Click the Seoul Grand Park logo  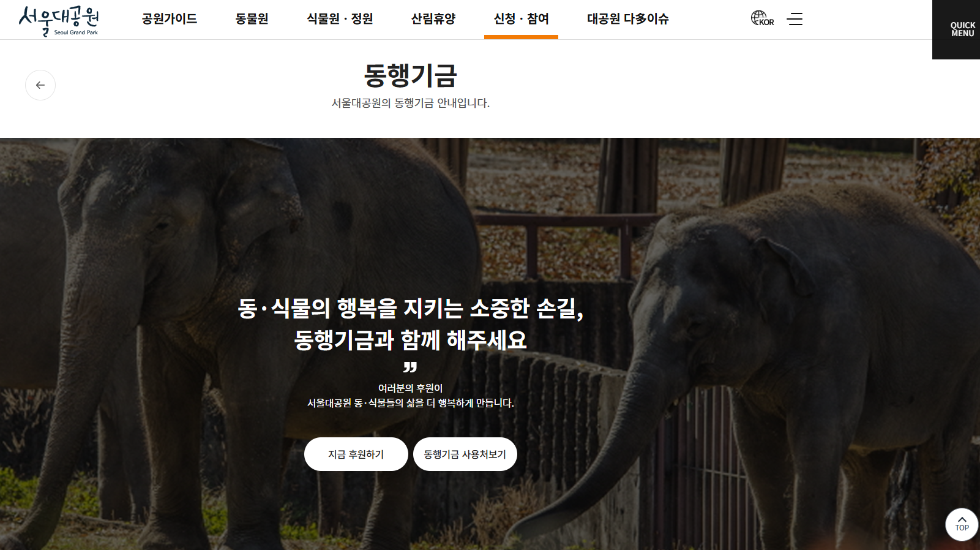click(x=59, y=21)
